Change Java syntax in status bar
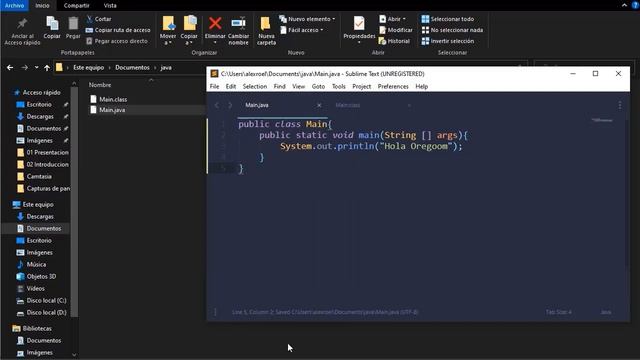Image resolution: width=640 pixels, height=360 pixels. [x=606, y=312]
